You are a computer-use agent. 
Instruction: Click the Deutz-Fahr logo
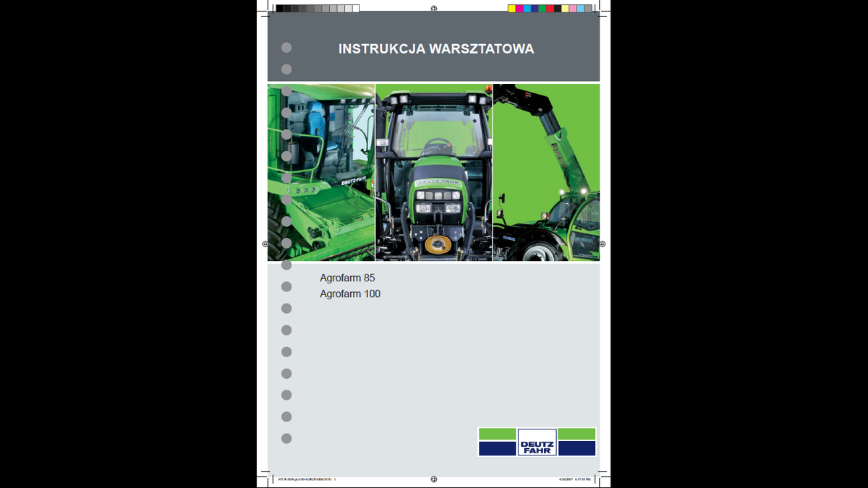click(537, 442)
